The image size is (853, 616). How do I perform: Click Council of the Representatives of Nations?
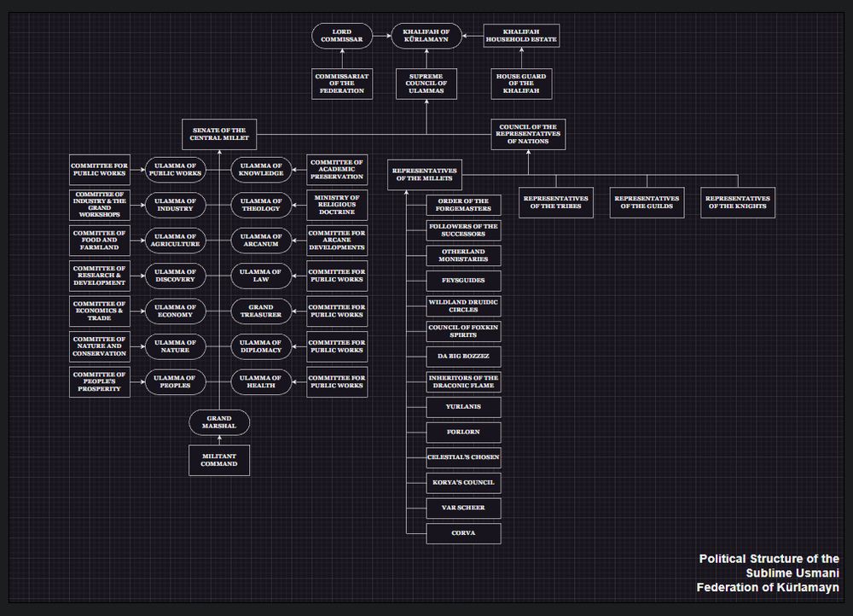click(x=528, y=135)
